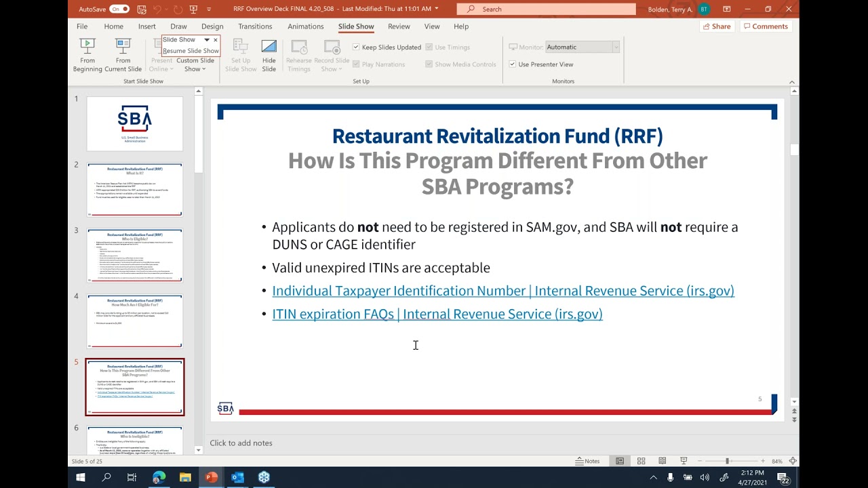
Task: Click Resume Slide Show
Action: 191,51
